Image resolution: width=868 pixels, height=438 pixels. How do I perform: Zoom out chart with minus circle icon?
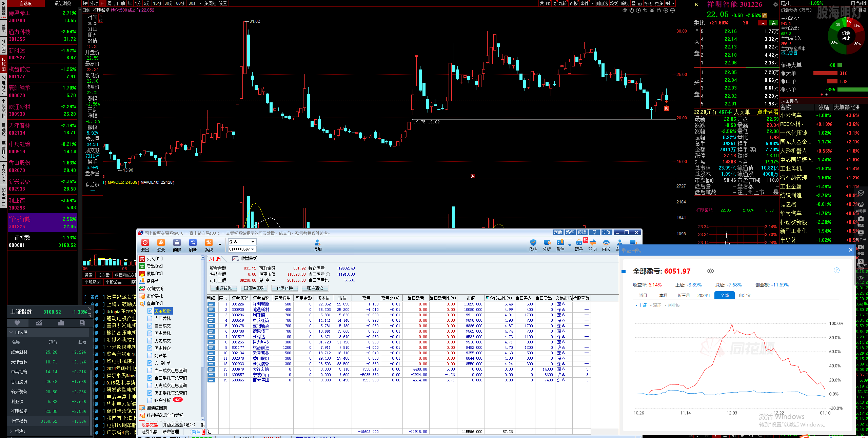672,11
